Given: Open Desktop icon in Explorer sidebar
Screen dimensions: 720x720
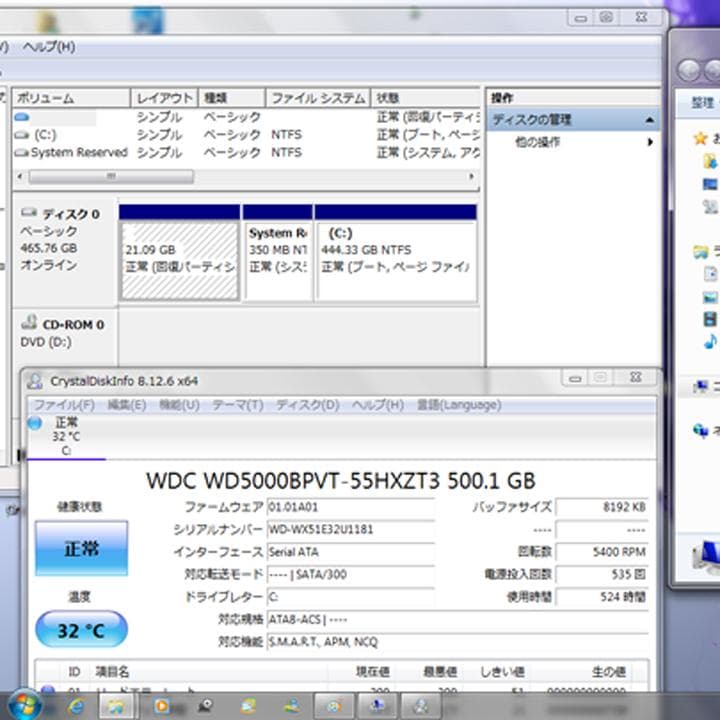Looking at the screenshot, I should [x=709, y=184].
